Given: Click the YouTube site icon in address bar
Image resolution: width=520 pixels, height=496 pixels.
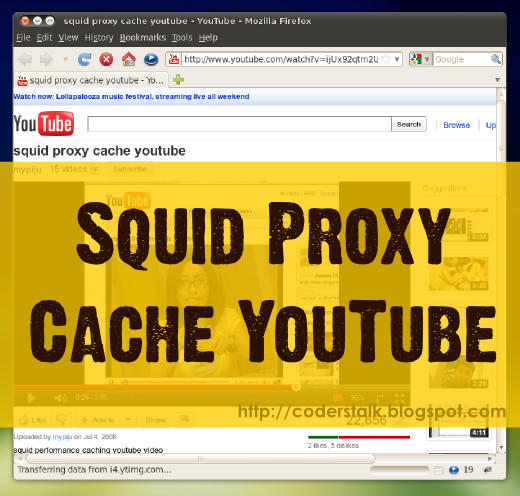Looking at the screenshot, I should pyautogui.click(x=174, y=59).
